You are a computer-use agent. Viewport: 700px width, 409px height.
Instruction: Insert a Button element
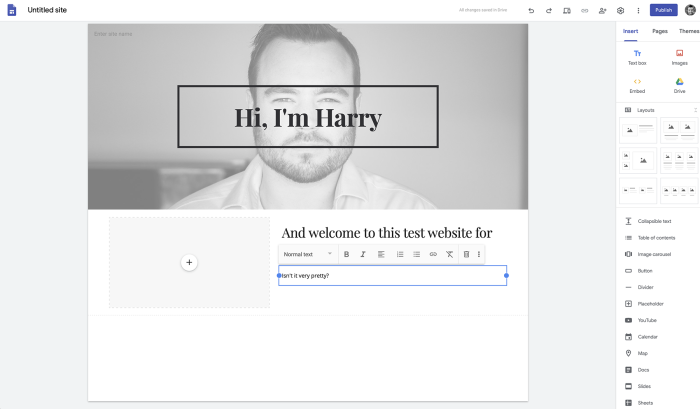click(645, 271)
